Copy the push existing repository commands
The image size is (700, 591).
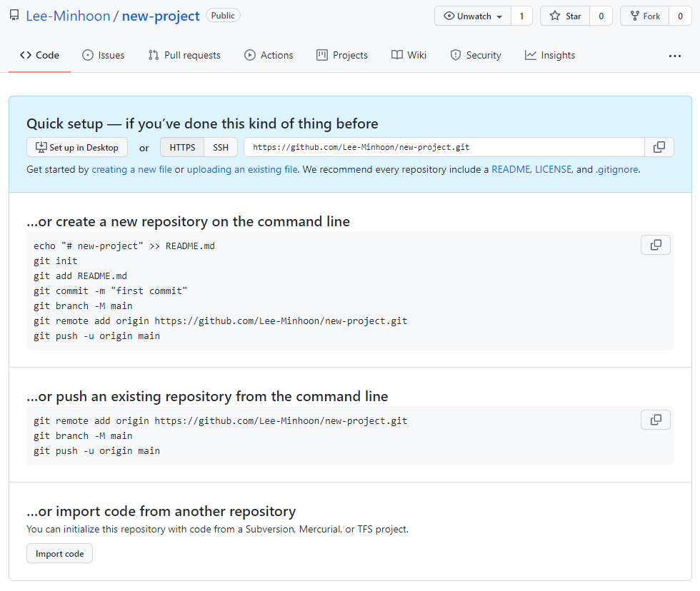(x=656, y=420)
